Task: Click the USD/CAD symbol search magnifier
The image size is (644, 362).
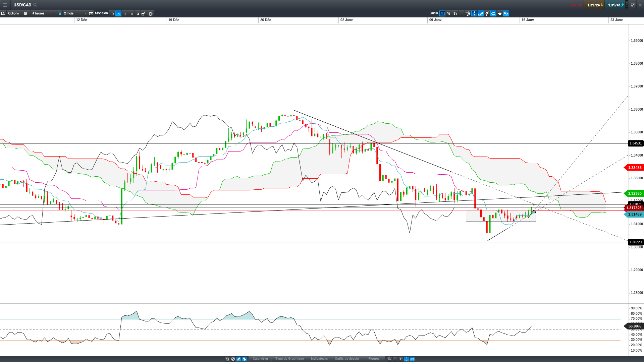Action: click(35, 5)
